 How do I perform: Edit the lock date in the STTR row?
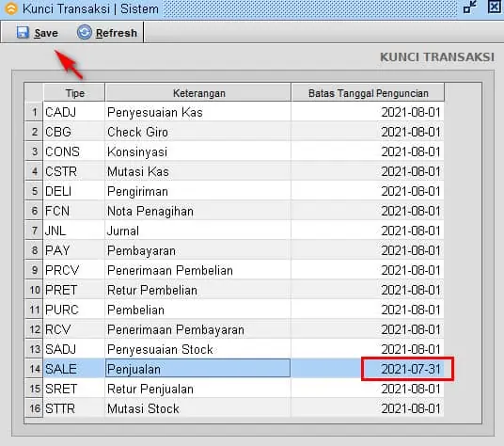coord(368,408)
